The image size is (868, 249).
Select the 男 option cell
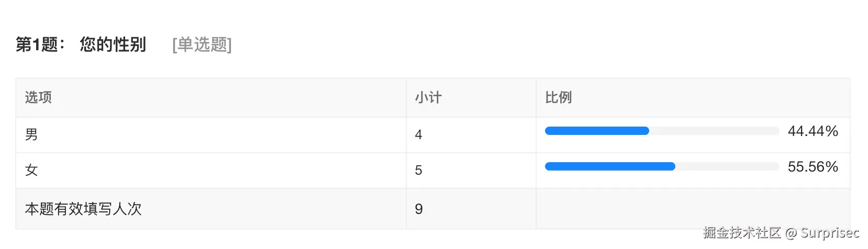[31, 134]
